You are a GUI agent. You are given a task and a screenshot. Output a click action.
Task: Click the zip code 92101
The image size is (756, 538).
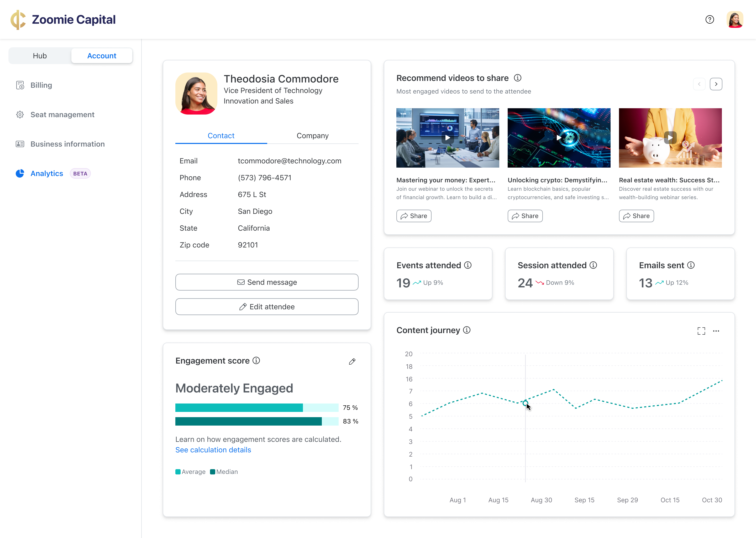(x=248, y=245)
